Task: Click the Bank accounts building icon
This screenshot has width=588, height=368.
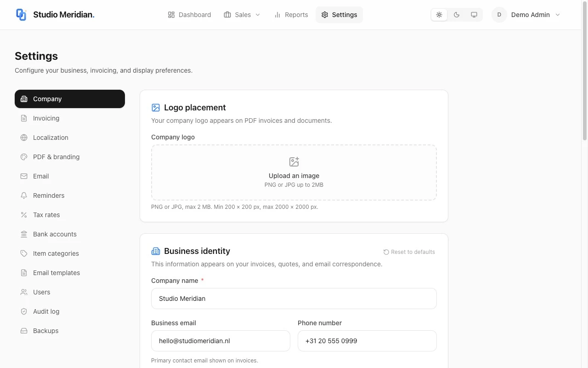Action: coord(24,234)
